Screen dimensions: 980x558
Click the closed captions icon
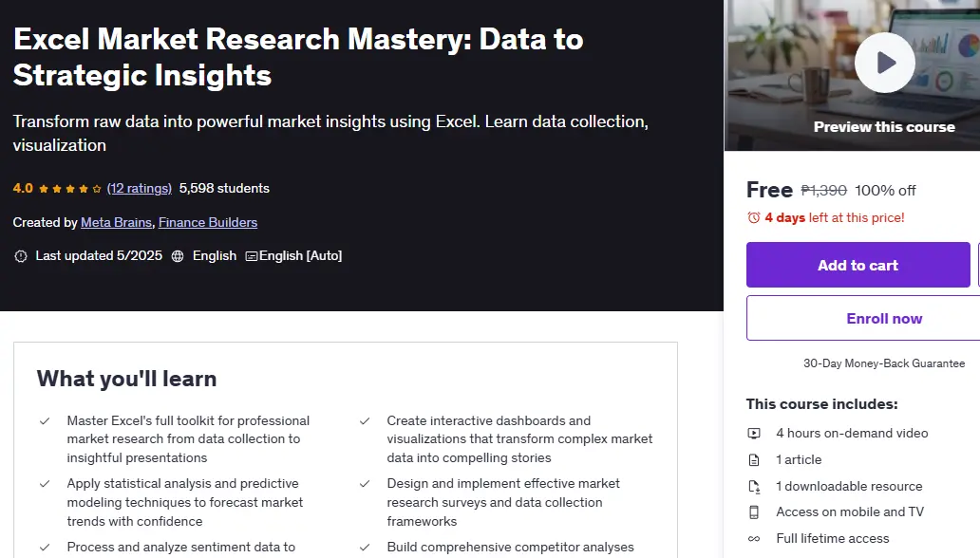[x=252, y=256]
